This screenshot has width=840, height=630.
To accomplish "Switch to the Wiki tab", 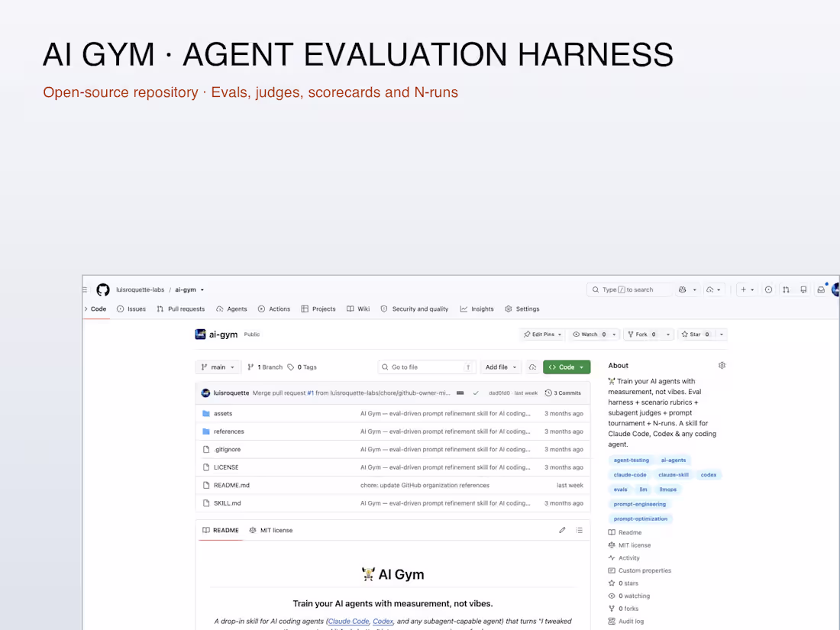I will pos(358,309).
